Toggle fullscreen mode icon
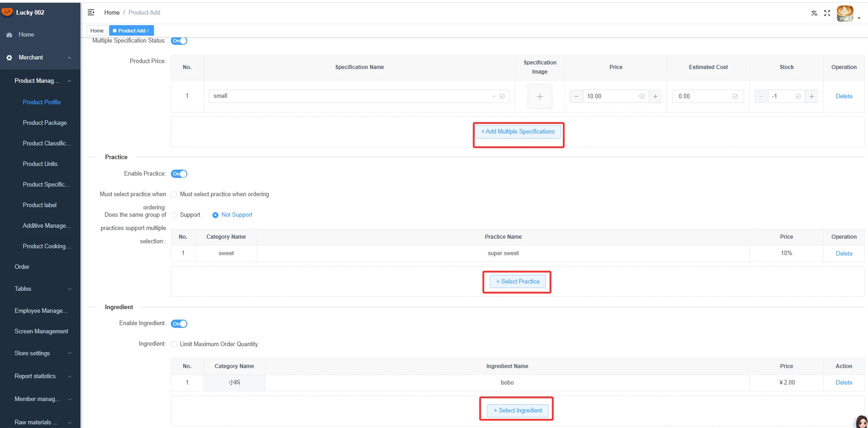This screenshot has height=428, width=868. [x=827, y=13]
